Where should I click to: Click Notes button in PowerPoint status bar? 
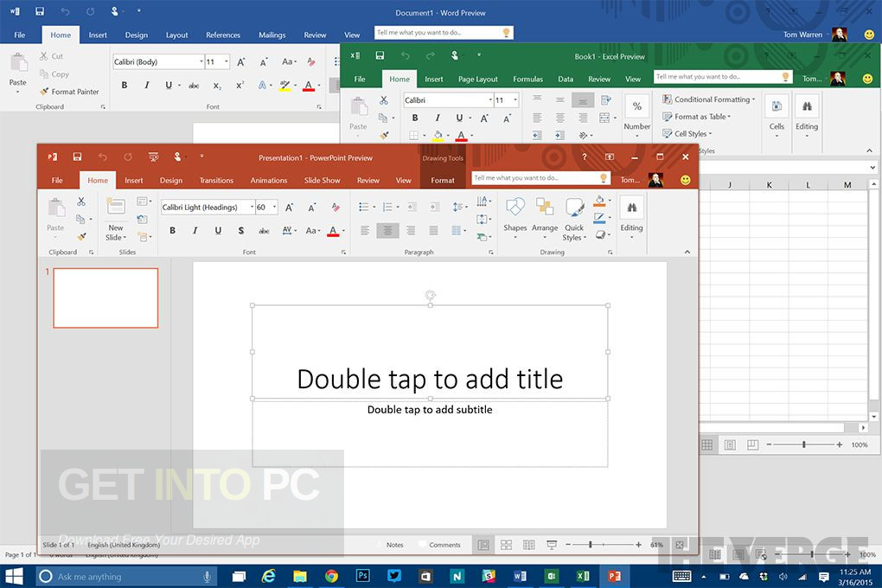click(390, 545)
